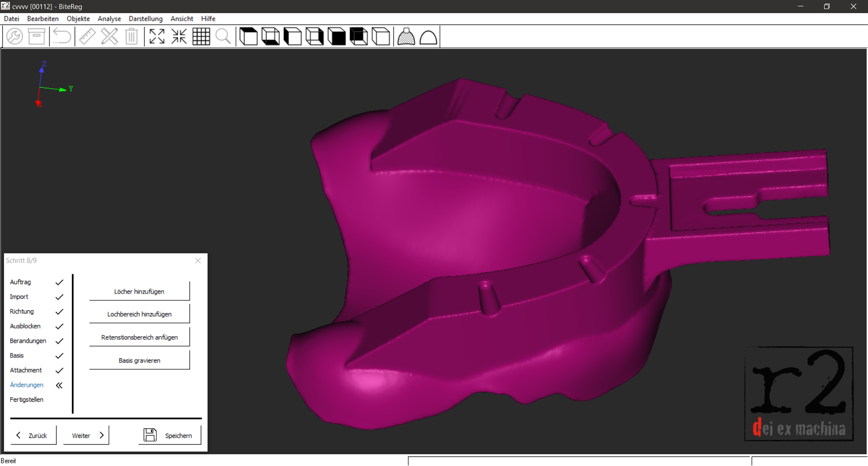Shrink view with inward arrows icon

click(x=179, y=36)
